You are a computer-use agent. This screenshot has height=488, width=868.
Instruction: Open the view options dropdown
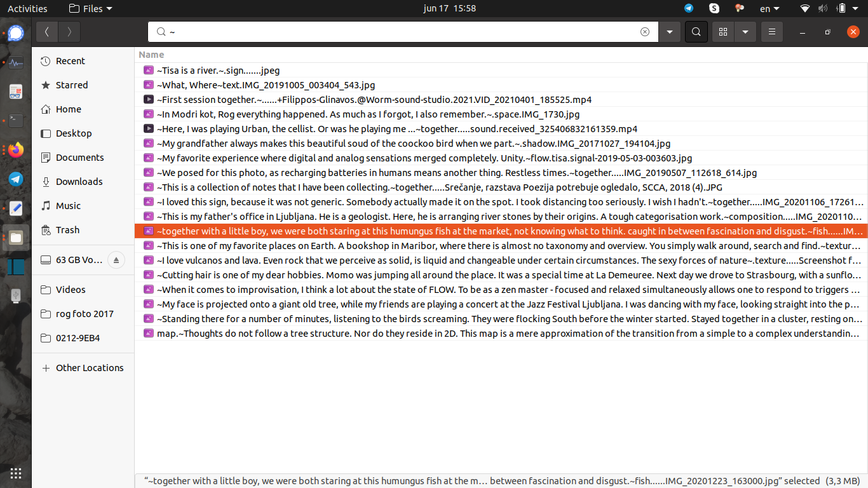(745, 32)
